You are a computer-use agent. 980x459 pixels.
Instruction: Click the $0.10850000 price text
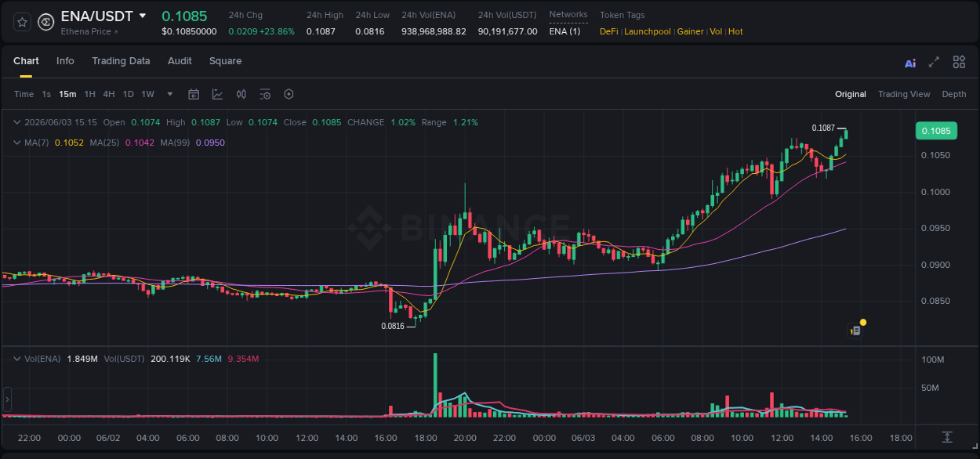[189, 31]
